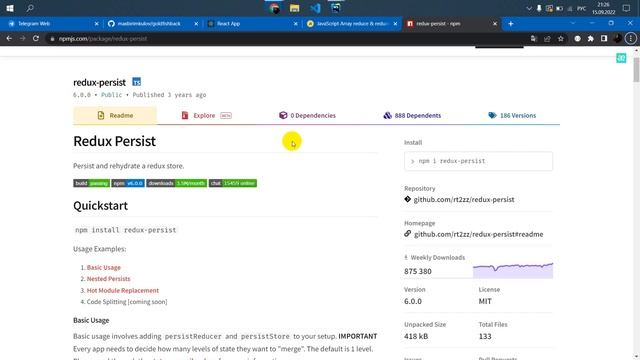640x360 pixels.
Task: Open a new browser tab
Action: (511, 24)
